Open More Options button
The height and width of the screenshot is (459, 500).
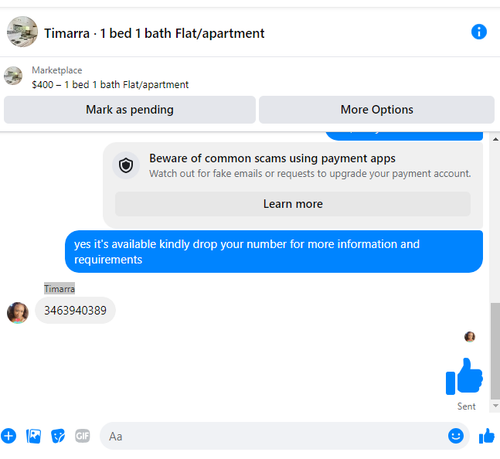pyautogui.click(x=377, y=110)
